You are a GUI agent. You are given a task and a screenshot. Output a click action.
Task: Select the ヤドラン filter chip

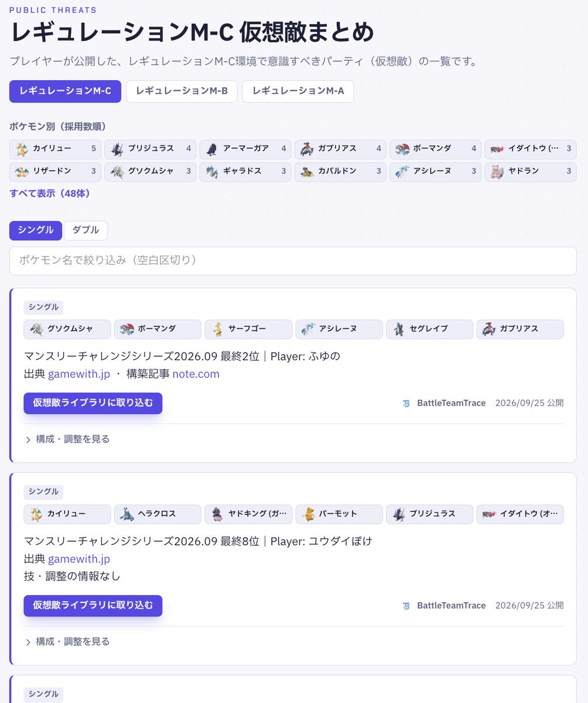531,172
